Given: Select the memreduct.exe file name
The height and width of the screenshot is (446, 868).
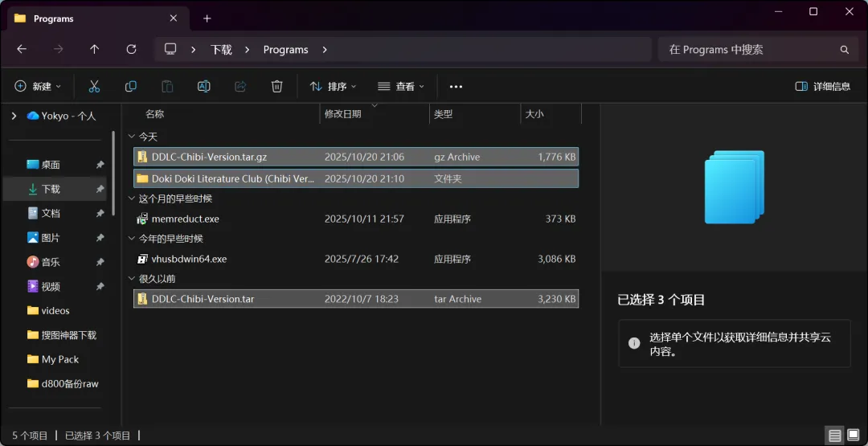Looking at the screenshot, I should (186, 219).
